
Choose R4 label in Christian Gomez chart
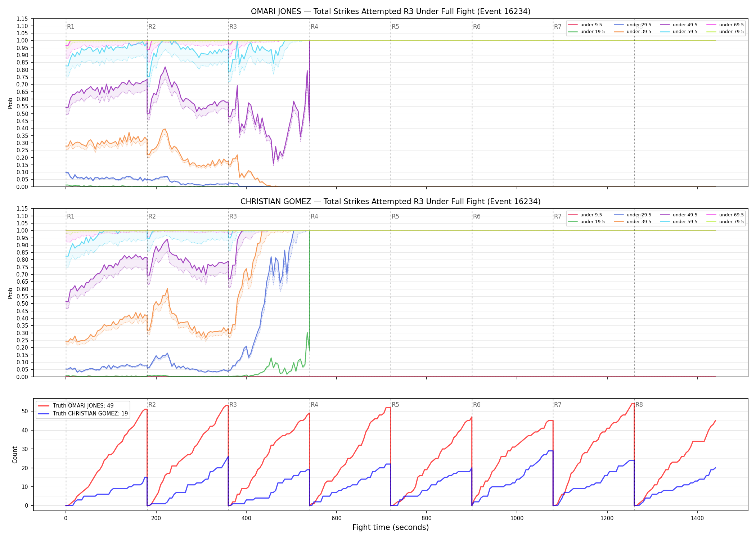(314, 216)
